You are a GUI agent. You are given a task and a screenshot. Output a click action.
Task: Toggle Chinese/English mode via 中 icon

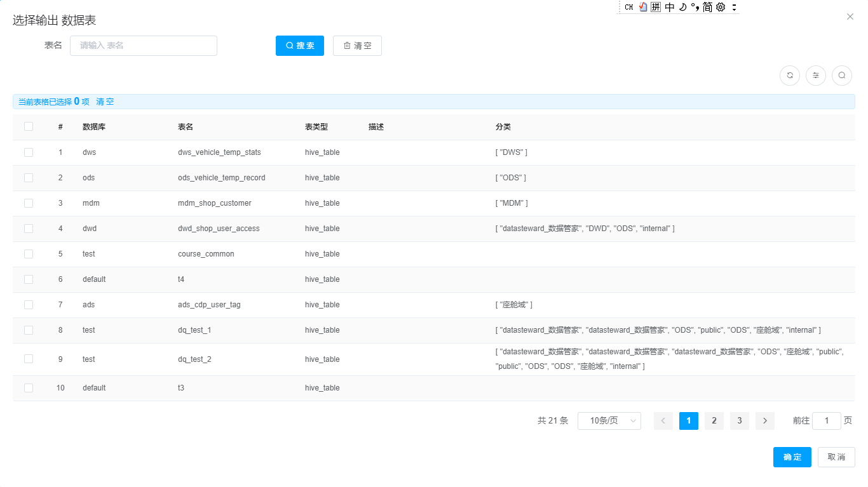pyautogui.click(x=669, y=7)
